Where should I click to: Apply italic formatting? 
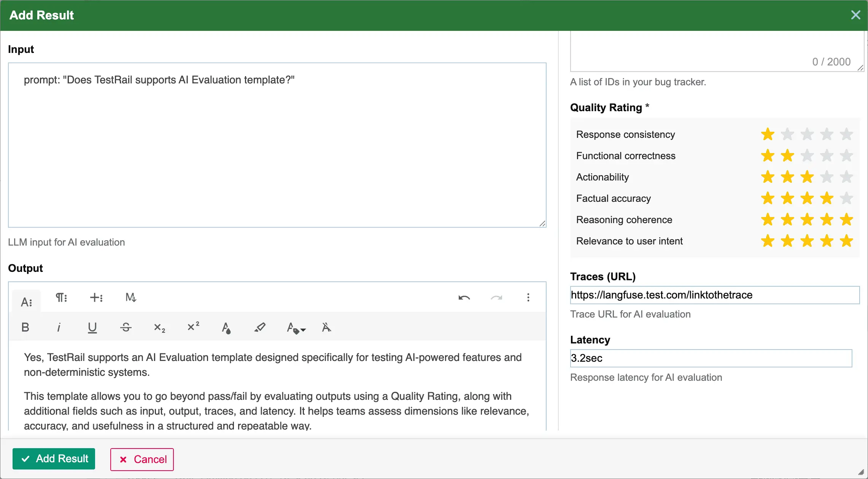point(59,327)
